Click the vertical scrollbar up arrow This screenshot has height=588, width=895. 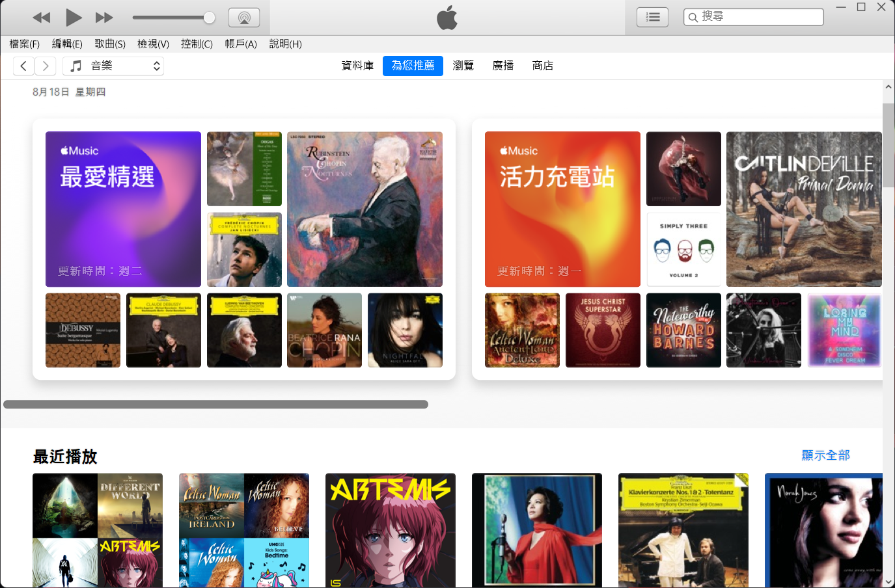click(888, 87)
